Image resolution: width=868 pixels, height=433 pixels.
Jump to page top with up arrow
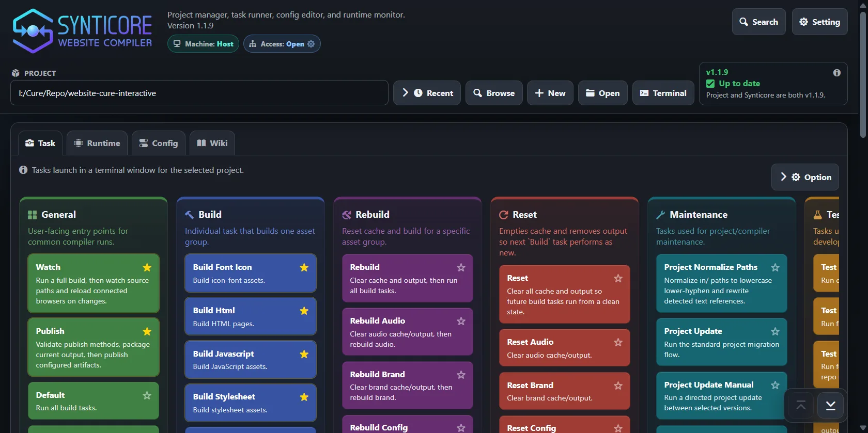[x=801, y=406]
